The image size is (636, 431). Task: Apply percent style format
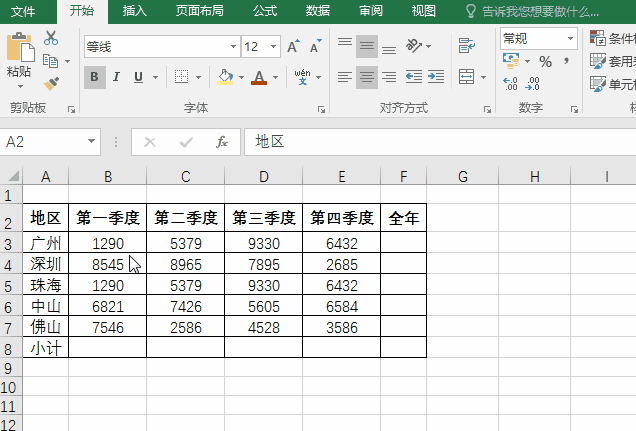(x=545, y=62)
